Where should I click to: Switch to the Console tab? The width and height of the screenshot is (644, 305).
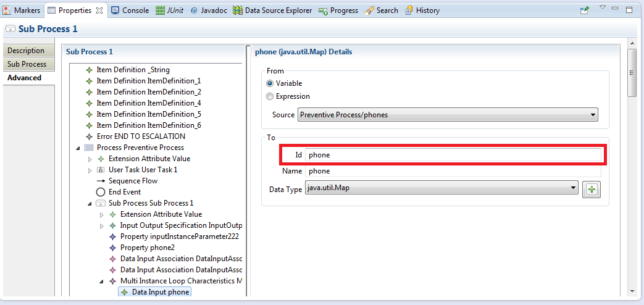pyautogui.click(x=130, y=10)
